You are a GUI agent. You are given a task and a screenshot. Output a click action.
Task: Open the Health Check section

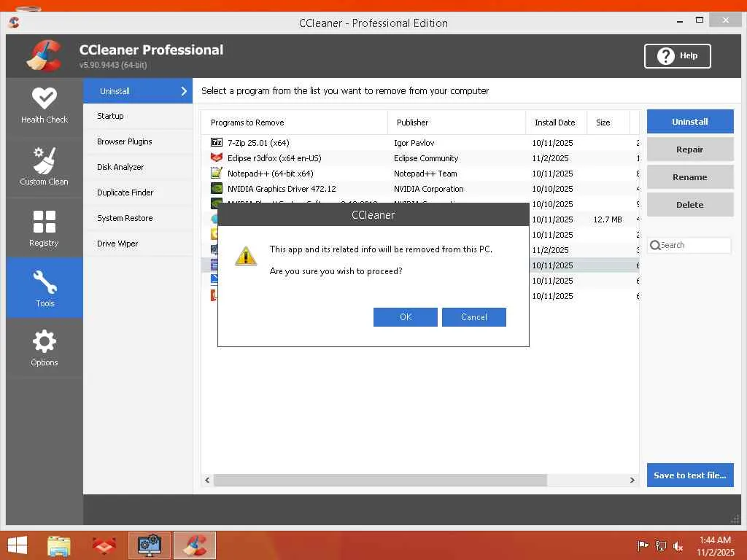44,106
